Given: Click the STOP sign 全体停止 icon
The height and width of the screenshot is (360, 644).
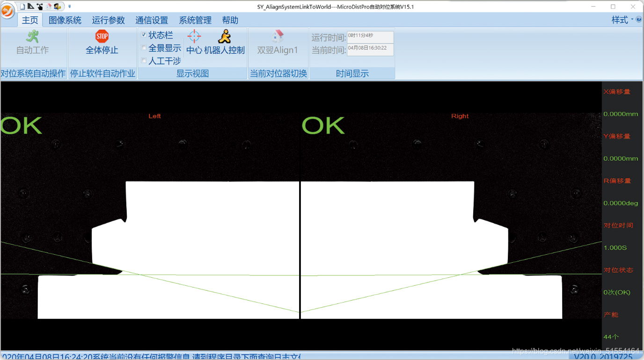Looking at the screenshot, I should coord(102,36).
